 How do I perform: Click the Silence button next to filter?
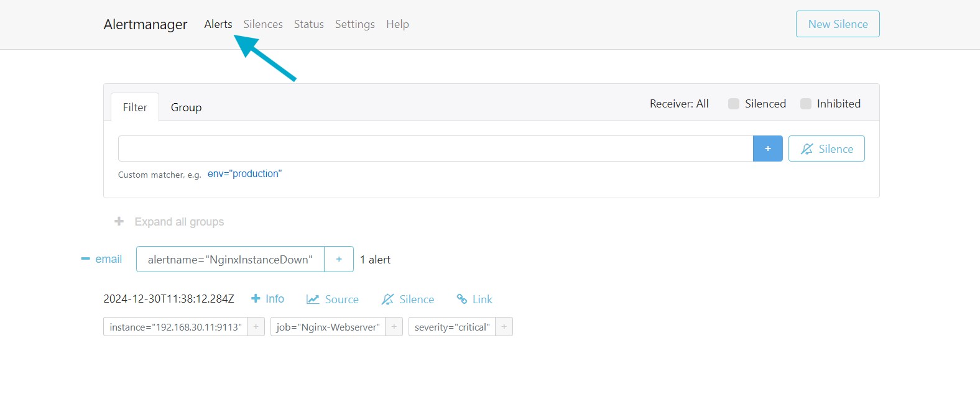click(826, 149)
